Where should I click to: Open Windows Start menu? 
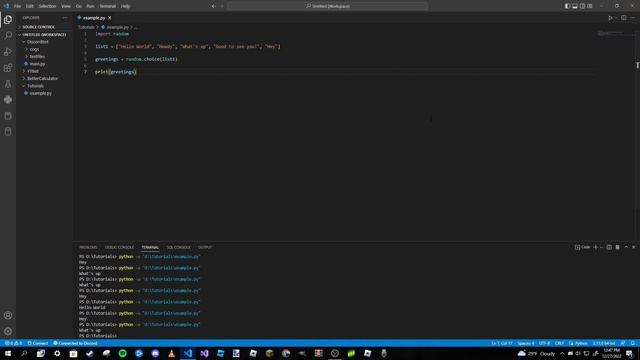(x=8, y=353)
